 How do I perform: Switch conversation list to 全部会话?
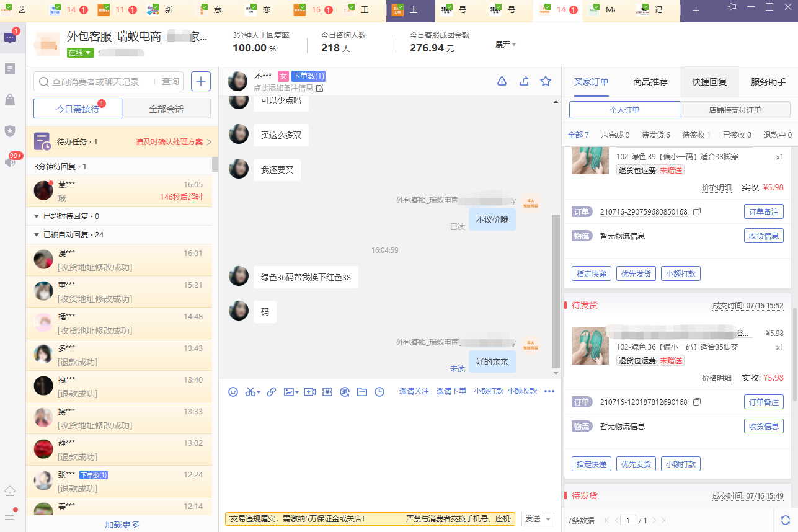tap(166, 109)
